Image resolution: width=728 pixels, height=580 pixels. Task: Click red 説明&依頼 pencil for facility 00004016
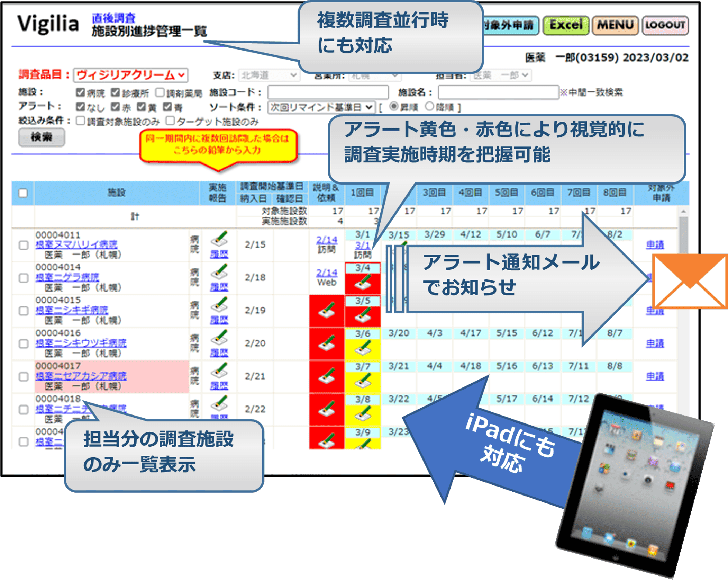pyautogui.click(x=327, y=343)
